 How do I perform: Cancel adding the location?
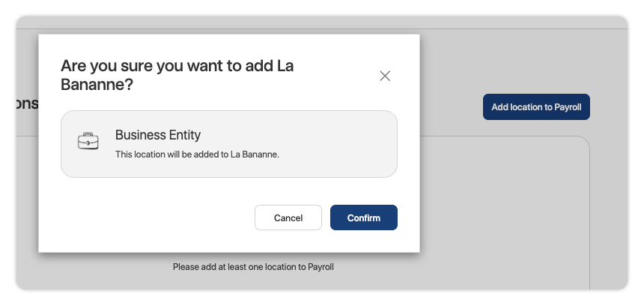pyautogui.click(x=288, y=217)
